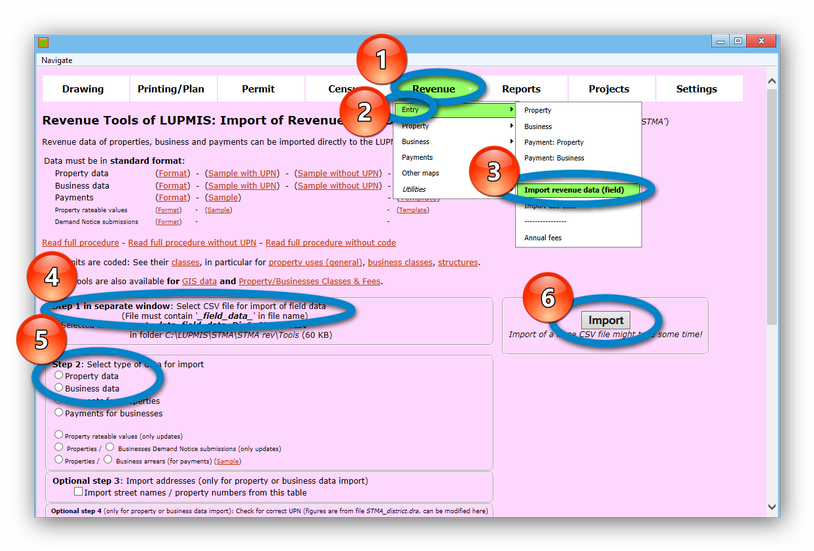This screenshot has width=814, height=551.
Task: Open Read full procedure without UPN
Action: [x=192, y=243]
